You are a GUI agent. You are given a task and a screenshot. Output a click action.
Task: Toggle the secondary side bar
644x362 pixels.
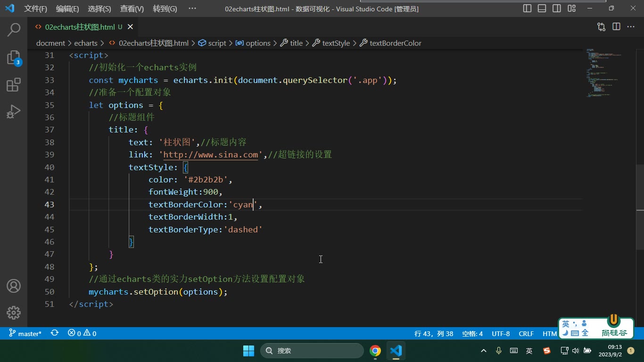point(557,8)
